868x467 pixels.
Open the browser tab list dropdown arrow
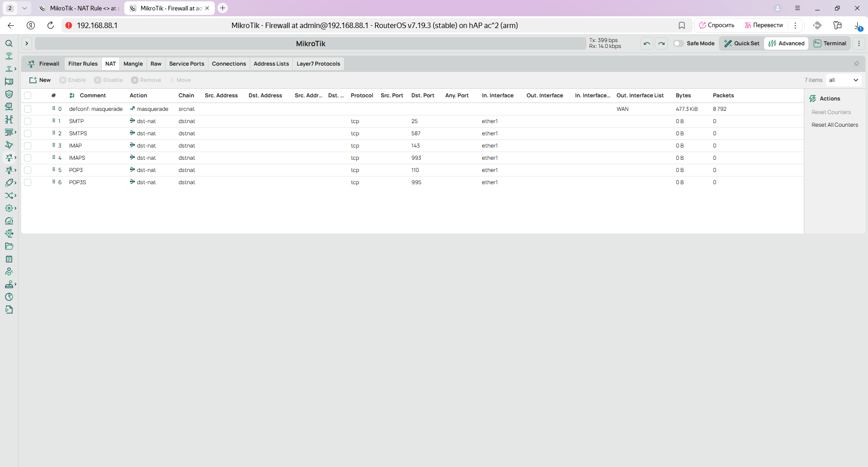click(24, 8)
